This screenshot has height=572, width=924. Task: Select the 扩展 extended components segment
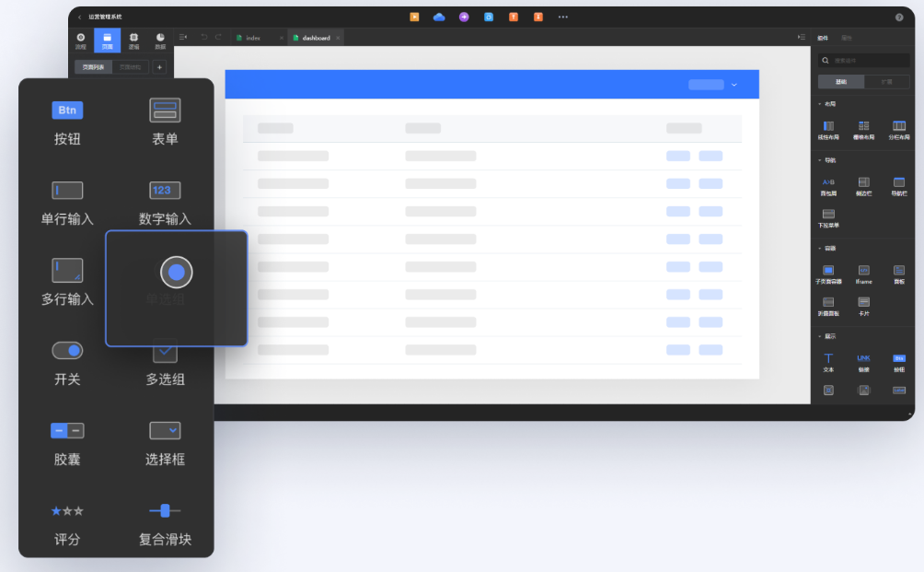887,82
